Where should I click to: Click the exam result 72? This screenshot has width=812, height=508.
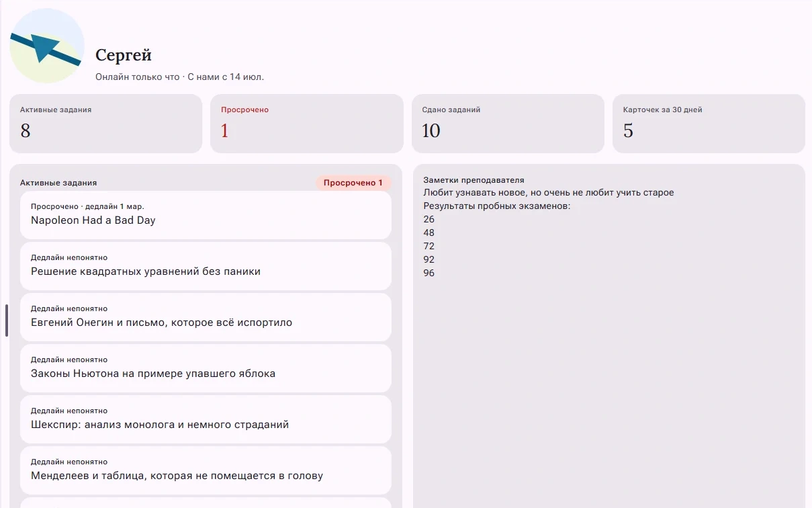[429, 247]
